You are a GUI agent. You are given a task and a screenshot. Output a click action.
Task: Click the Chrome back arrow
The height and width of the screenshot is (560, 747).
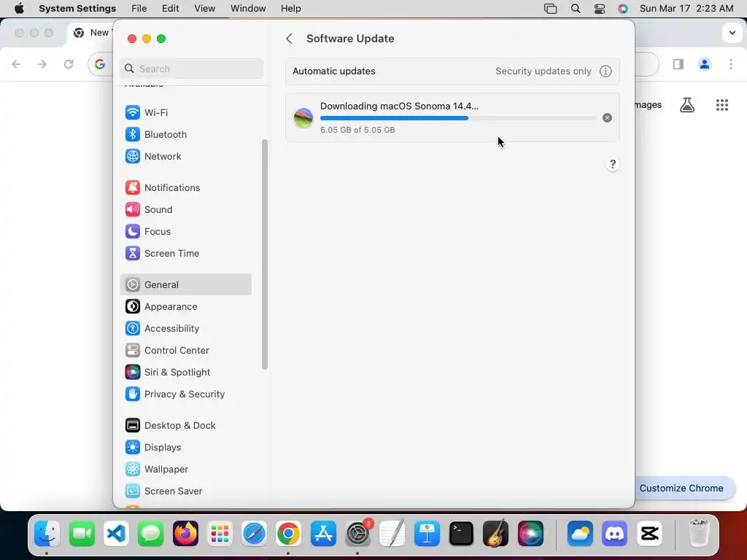[16, 64]
